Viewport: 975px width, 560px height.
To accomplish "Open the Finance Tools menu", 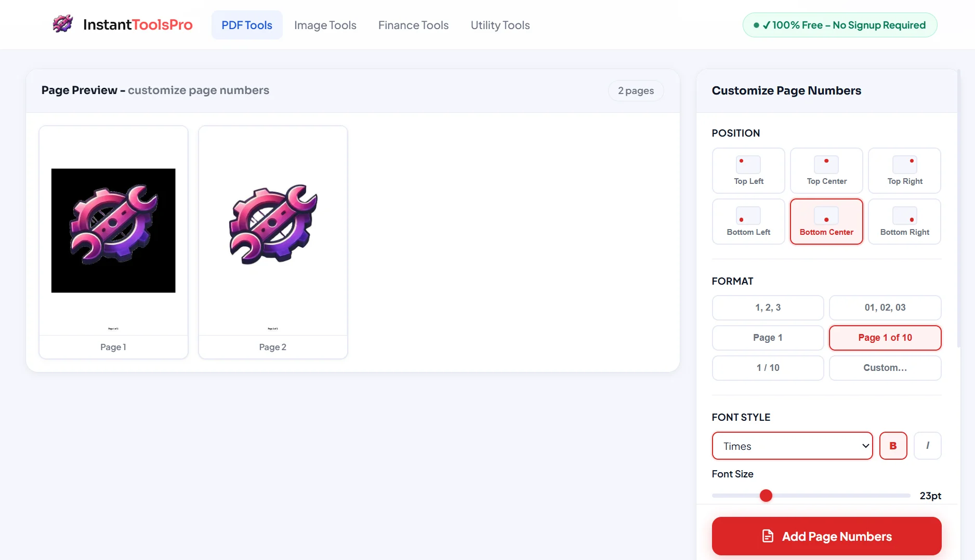I will point(413,25).
